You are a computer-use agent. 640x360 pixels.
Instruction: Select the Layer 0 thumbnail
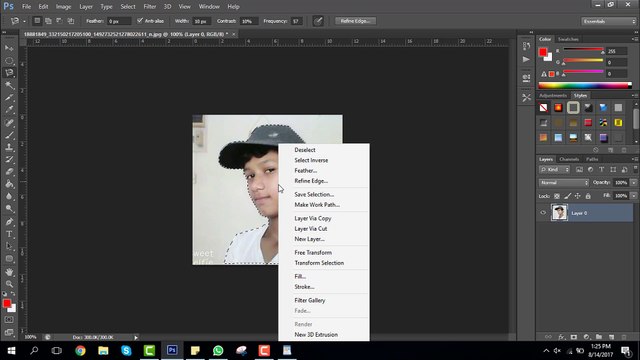pyautogui.click(x=559, y=213)
